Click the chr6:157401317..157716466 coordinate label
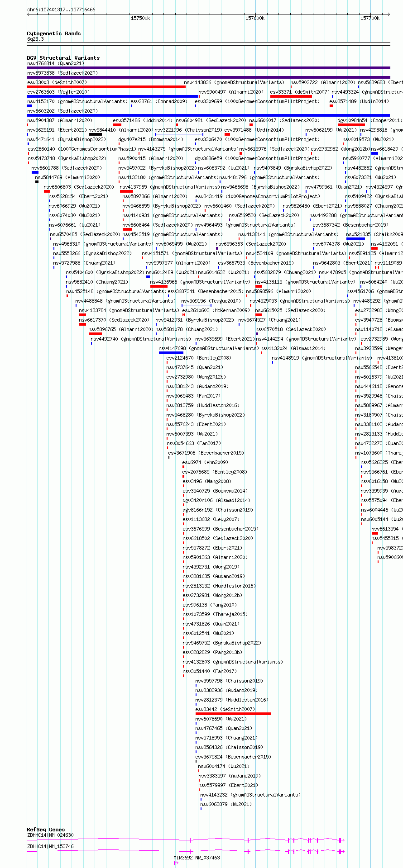Screen dimensions: 403x868 pos(61,9)
